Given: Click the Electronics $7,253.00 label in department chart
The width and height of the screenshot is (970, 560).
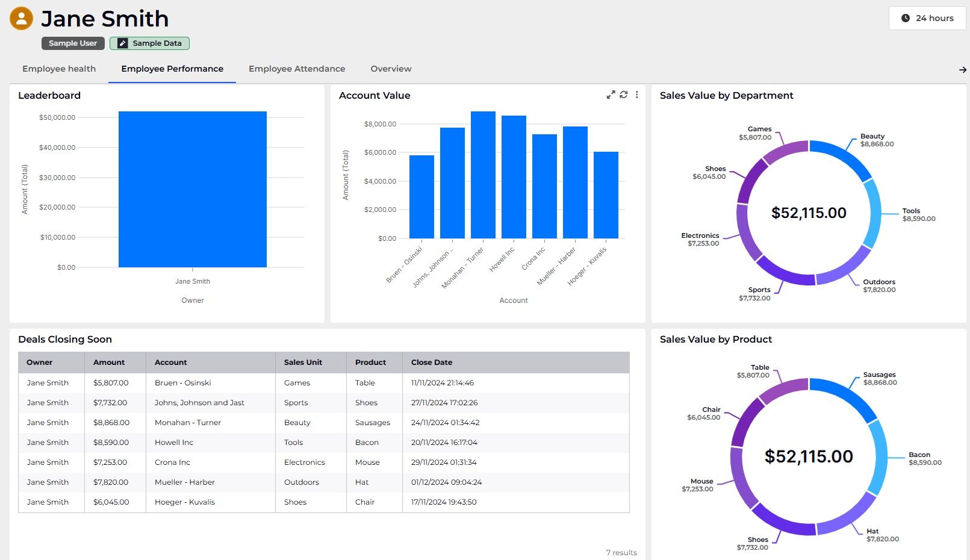Looking at the screenshot, I should [700, 240].
